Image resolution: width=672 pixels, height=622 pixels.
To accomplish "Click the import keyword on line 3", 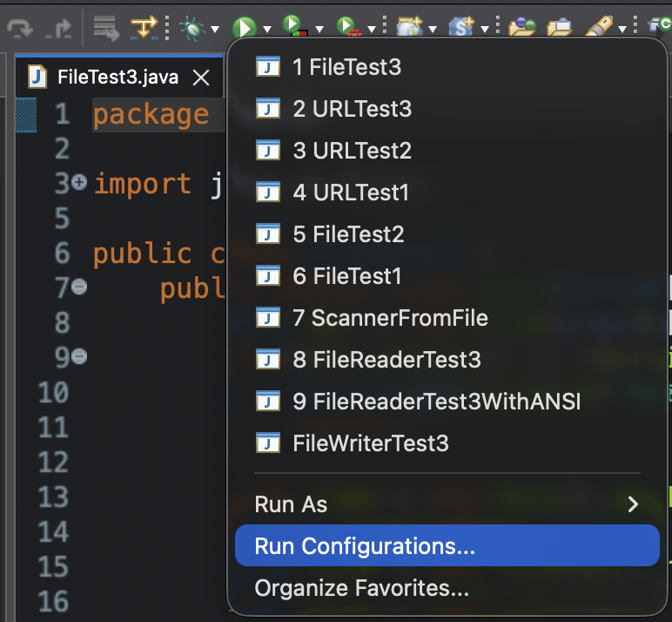I will coord(142,185).
